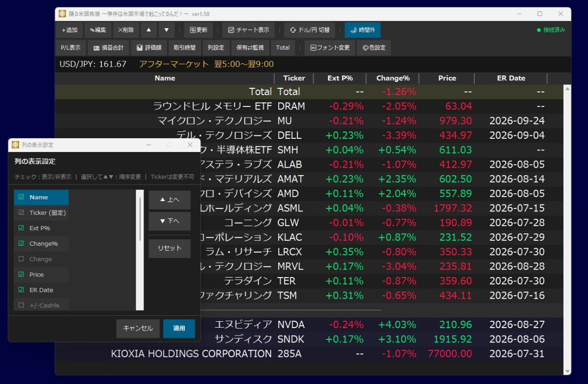This screenshot has height=384, width=588.
Task: Uncheck the Ext P% column checkbox
Action: point(21,228)
